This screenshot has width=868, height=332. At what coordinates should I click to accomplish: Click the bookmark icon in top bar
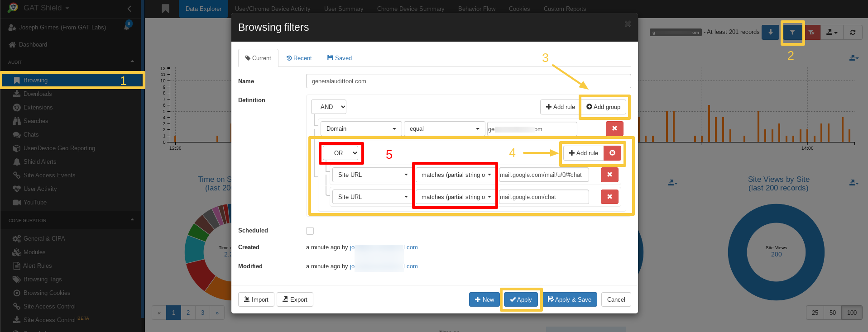click(x=165, y=9)
